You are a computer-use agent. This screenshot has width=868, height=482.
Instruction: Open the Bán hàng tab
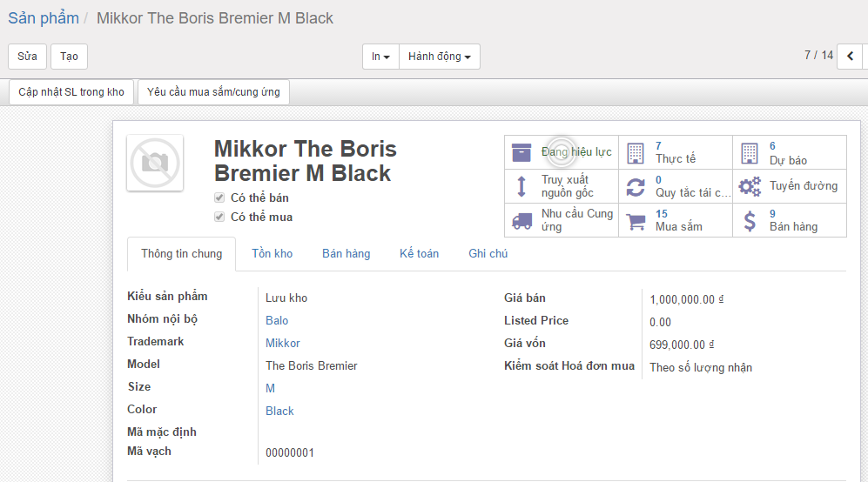[346, 253]
